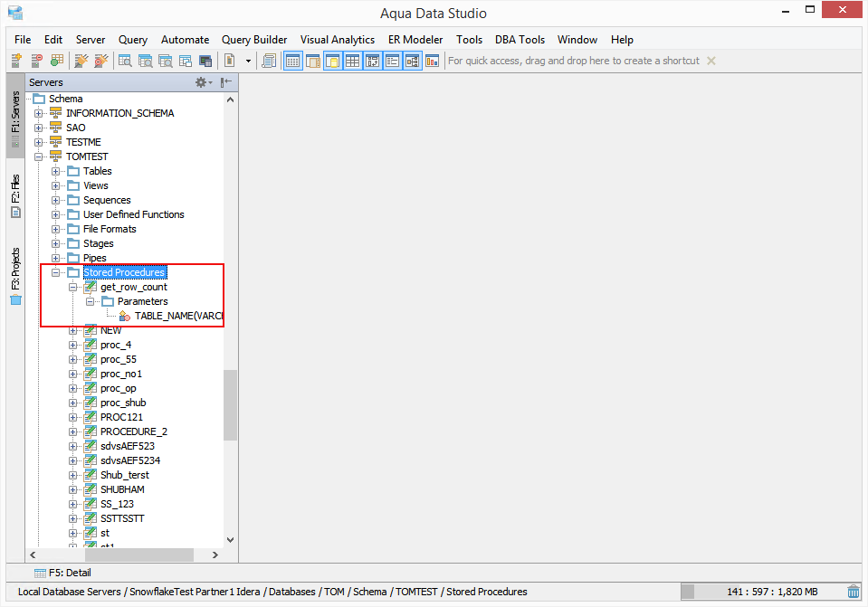Open the Servers panel gear settings menu

203,82
